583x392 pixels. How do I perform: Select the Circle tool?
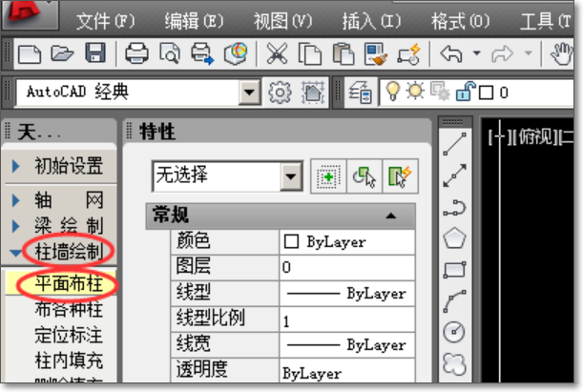tap(454, 331)
